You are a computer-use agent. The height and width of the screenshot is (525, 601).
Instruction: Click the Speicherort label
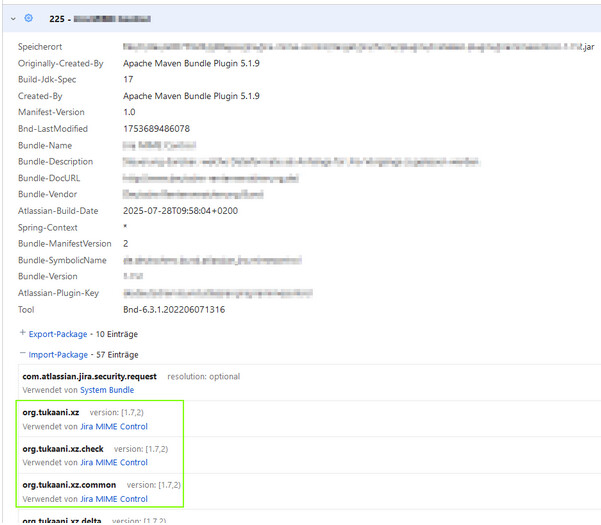point(40,47)
